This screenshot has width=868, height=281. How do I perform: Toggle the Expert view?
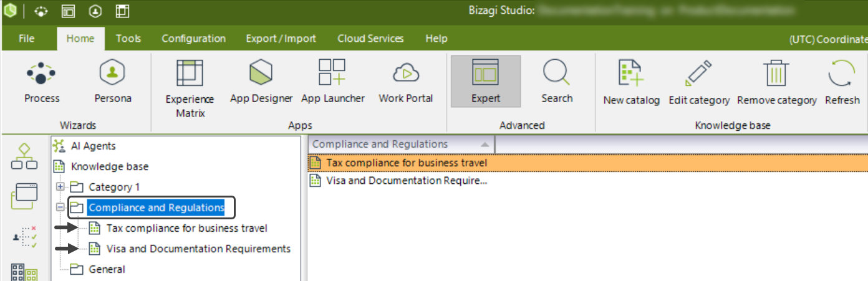click(486, 82)
